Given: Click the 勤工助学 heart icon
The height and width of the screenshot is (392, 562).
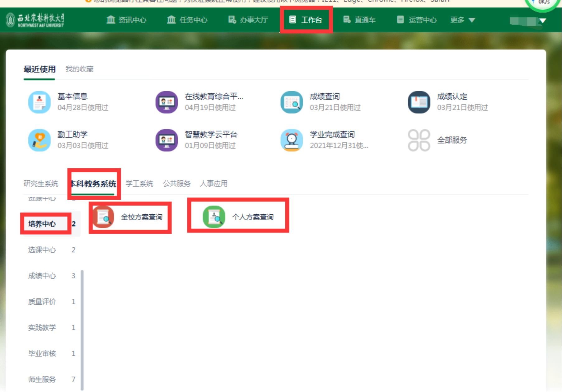Looking at the screenshot, I should click(39, 140).
